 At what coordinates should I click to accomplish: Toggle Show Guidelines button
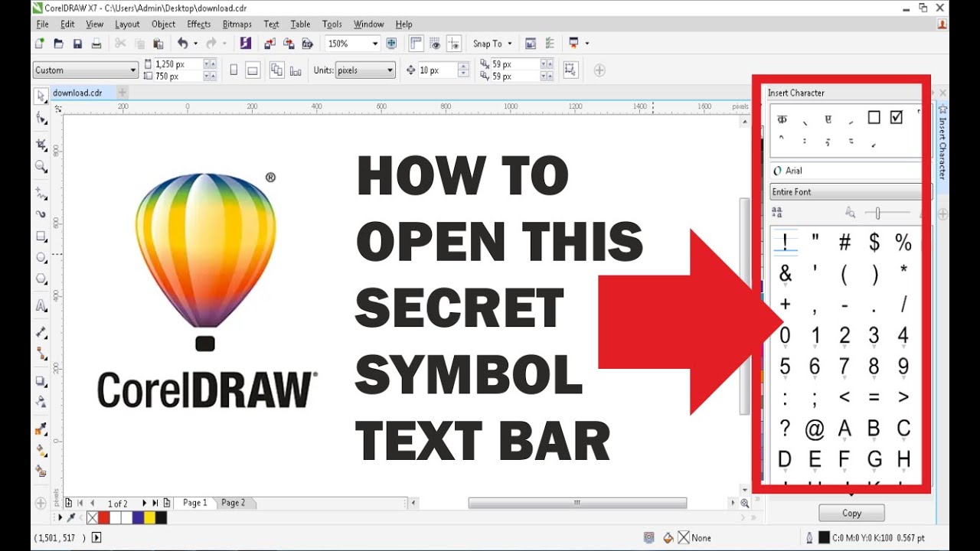454,44
